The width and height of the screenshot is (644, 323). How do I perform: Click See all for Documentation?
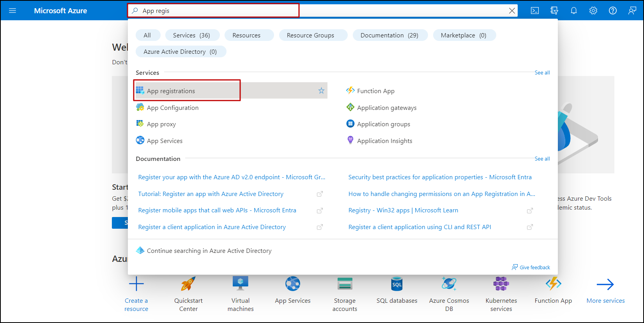542,159
